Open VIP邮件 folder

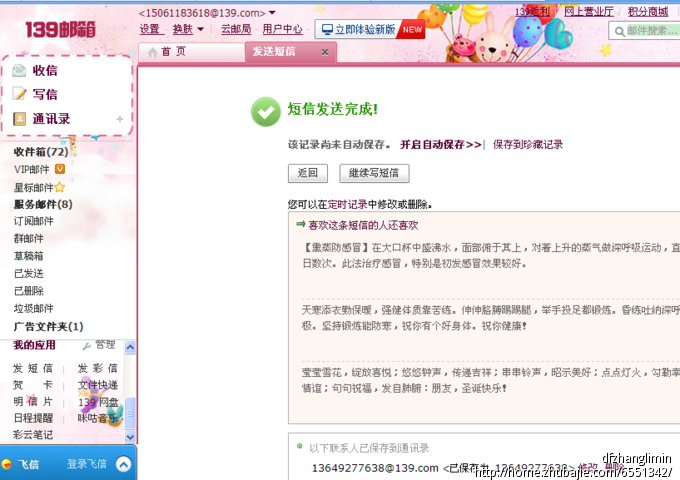tap(32, 170)
